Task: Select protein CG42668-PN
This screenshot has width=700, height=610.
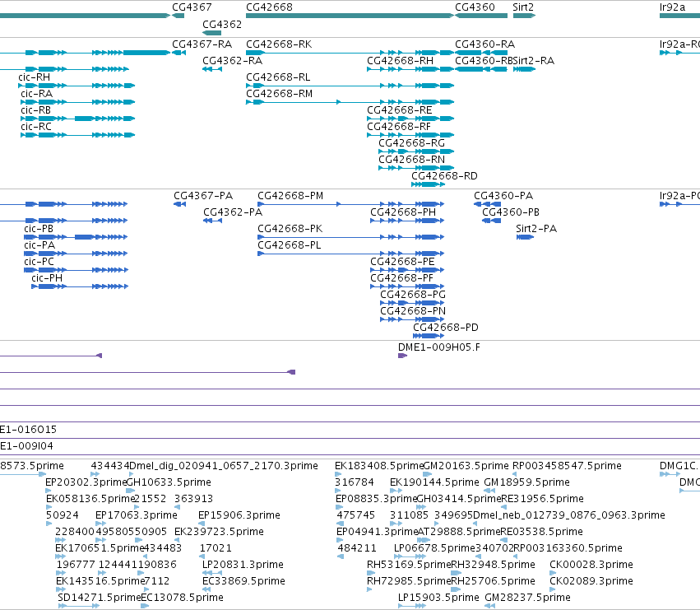Action: 413,312
